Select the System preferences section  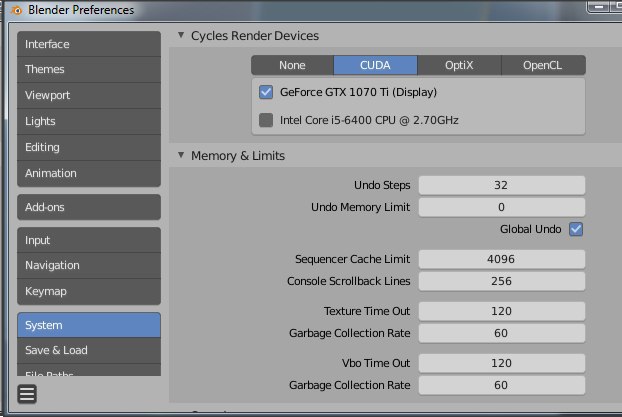coord(89,325)
